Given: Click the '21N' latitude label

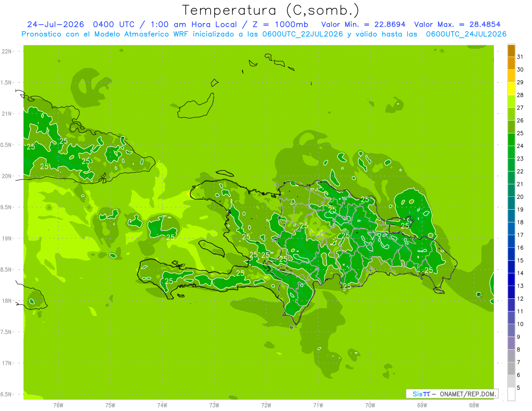Looking at the screenshot, I should (7, 114).
